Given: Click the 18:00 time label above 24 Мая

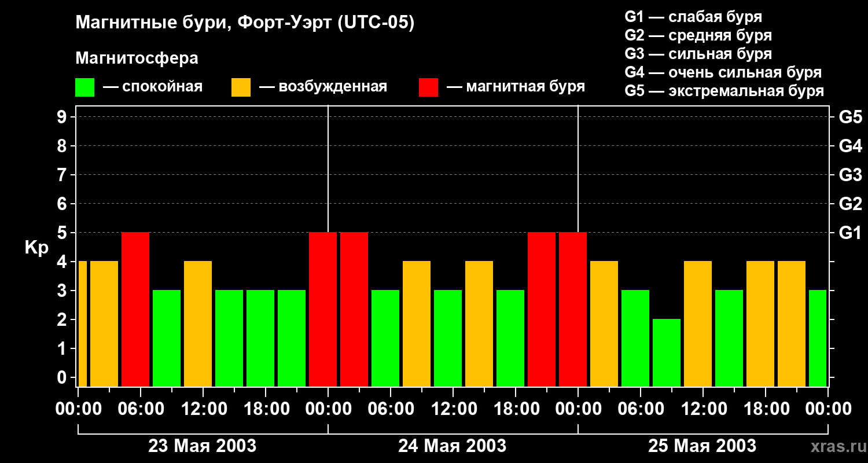Looking at the screenshot, I should [x=516, y=409].
